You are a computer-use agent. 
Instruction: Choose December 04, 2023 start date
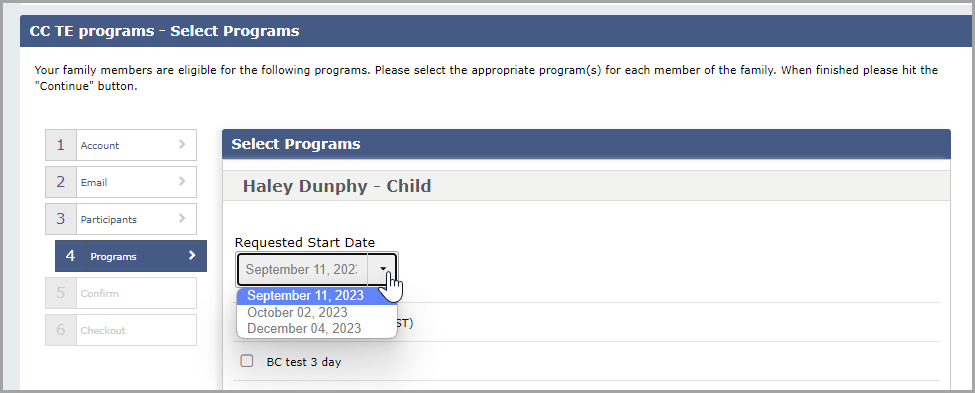click(304, 328)
